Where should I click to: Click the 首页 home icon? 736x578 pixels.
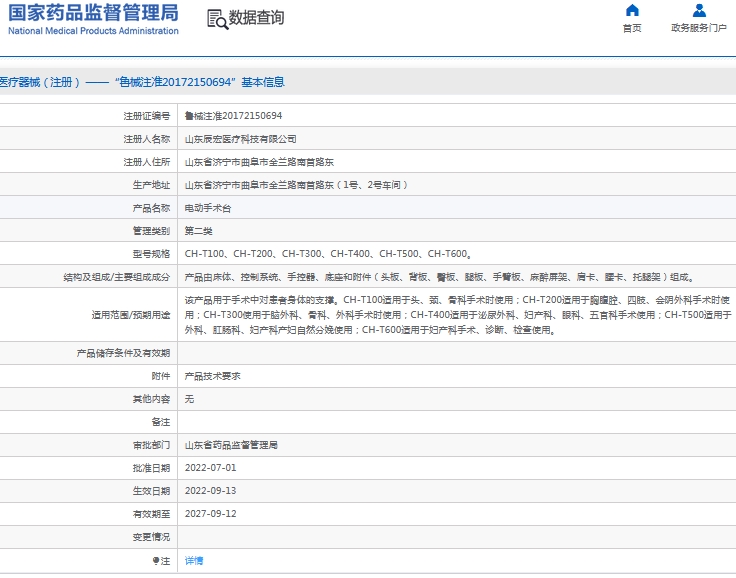tap(632, 10)
